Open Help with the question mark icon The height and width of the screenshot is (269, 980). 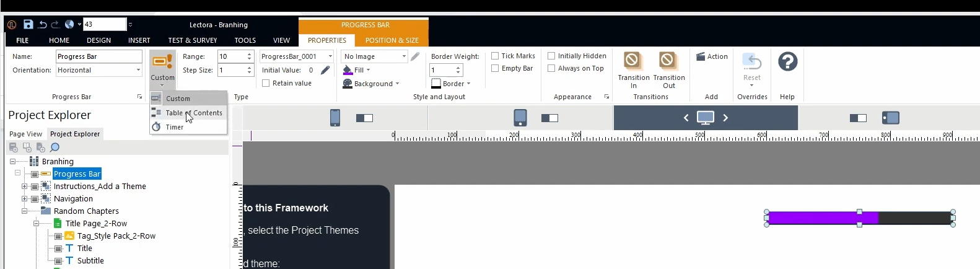(x=787, y=62)
